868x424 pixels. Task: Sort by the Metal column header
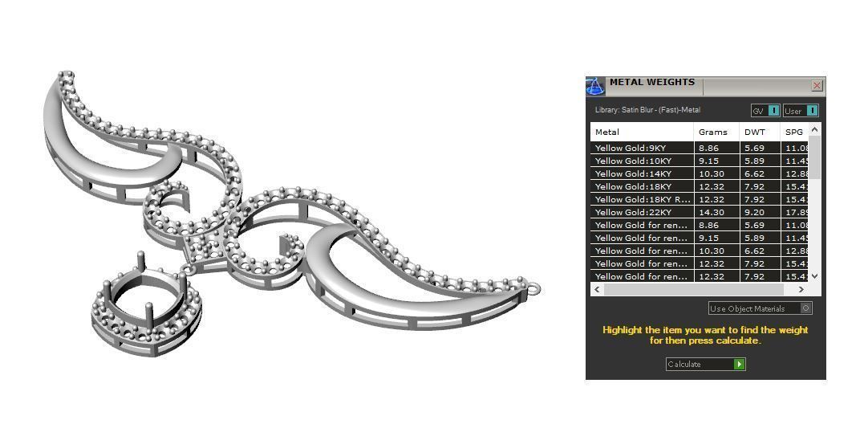642,132
